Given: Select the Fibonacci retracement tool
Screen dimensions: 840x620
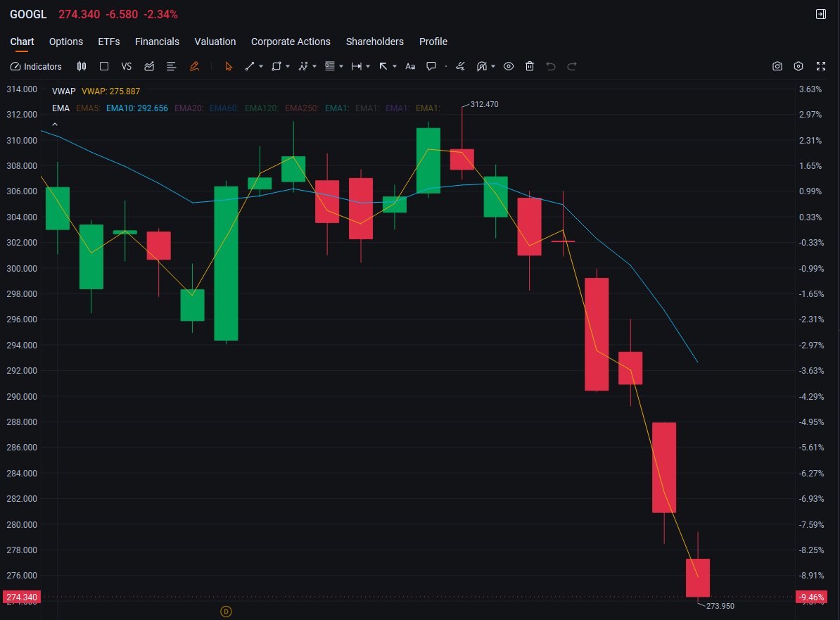Looking at the screenshot, I should 329,66.
